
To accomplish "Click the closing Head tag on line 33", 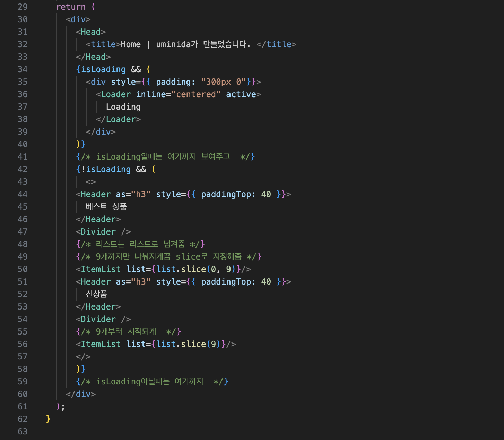I will pyautogui.click(x=93, y=57).
